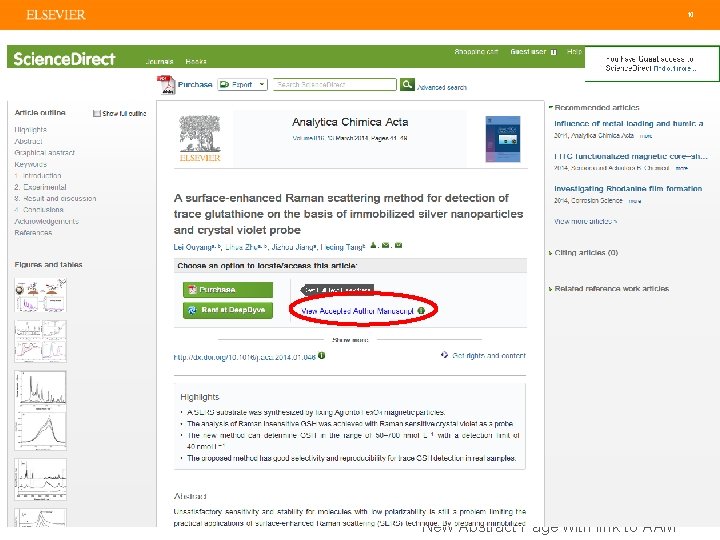Image resolution: width=720 pixels, height=540 pixels.
Task: Go to Acknowledgements outline entry
Action: click(46, 221)
